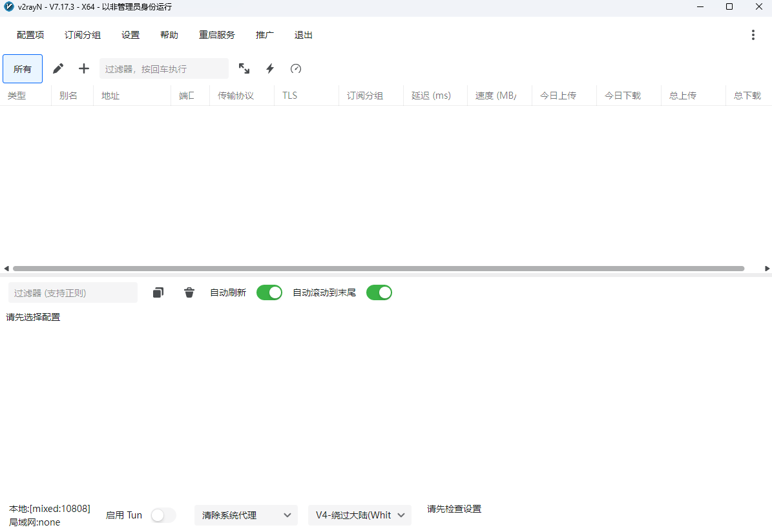Viewport: 772px width, 532px height.
Task: Sort by the 别名 column header
Action: pos(72,96)
